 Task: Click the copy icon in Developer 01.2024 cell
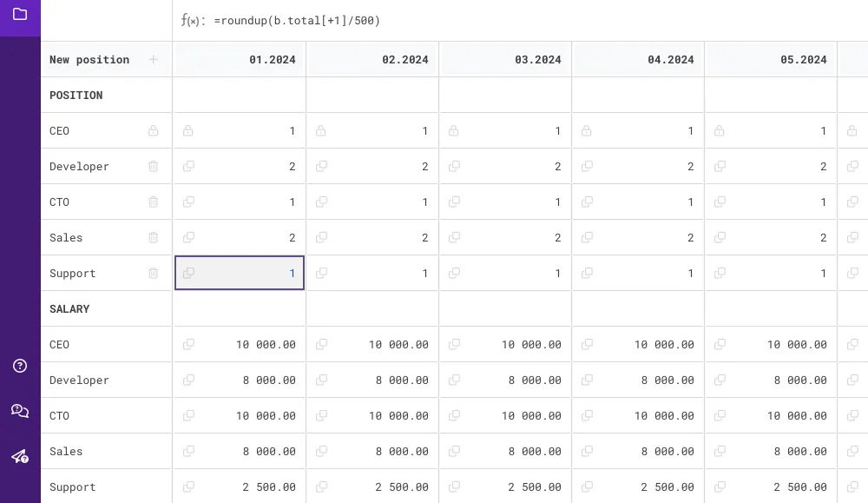188,167
